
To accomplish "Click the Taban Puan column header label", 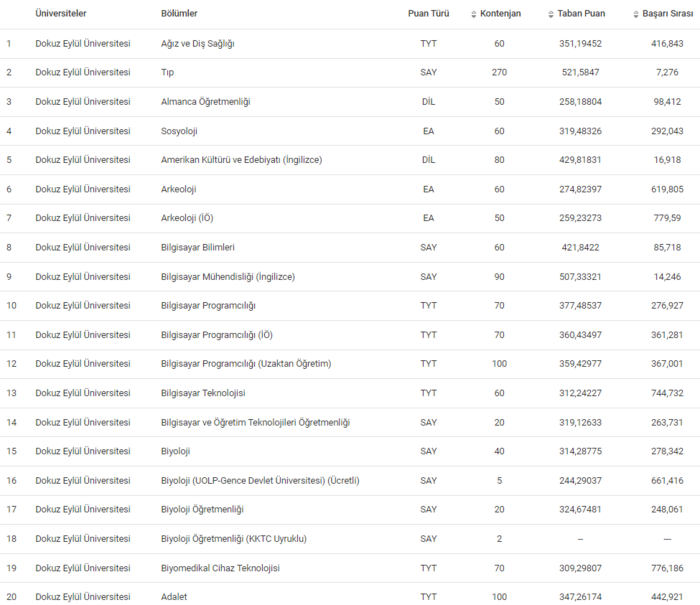I will (581, 13).
